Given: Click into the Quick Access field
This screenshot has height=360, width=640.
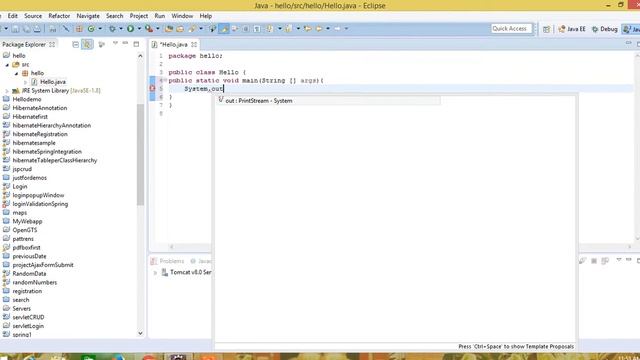Looking at the screenshot, I should [x=511, y=29].
